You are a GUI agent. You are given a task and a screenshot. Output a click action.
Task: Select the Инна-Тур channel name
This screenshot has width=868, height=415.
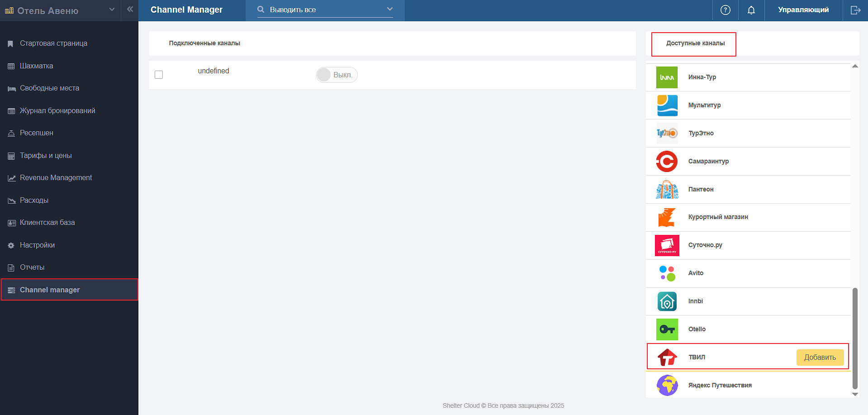click(x=702, y=77)
